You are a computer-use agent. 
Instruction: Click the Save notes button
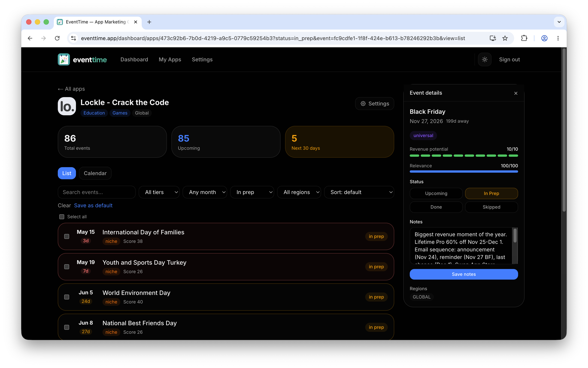point(464,274)
